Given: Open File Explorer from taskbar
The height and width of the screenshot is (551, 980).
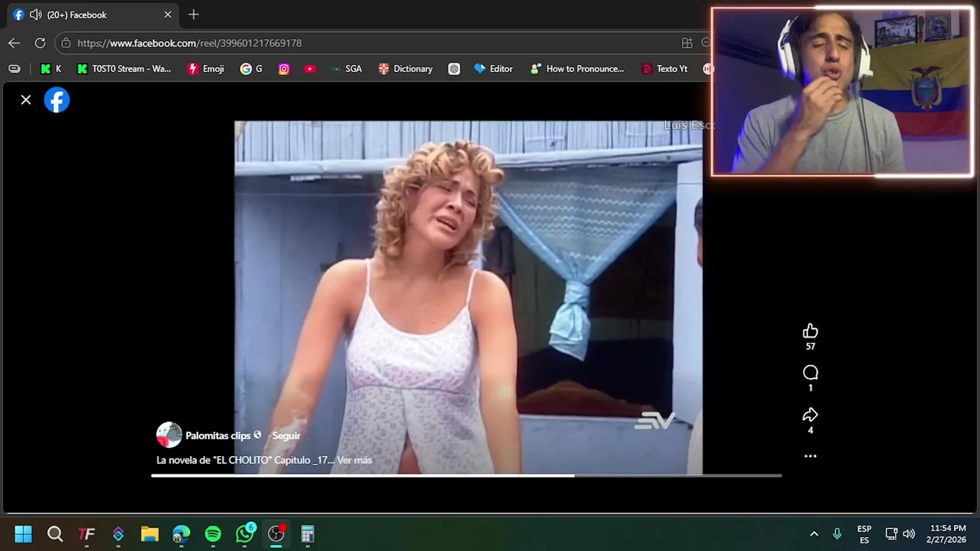Looking at the screenshot, I should pyautogui.click(x=149, y=533).
